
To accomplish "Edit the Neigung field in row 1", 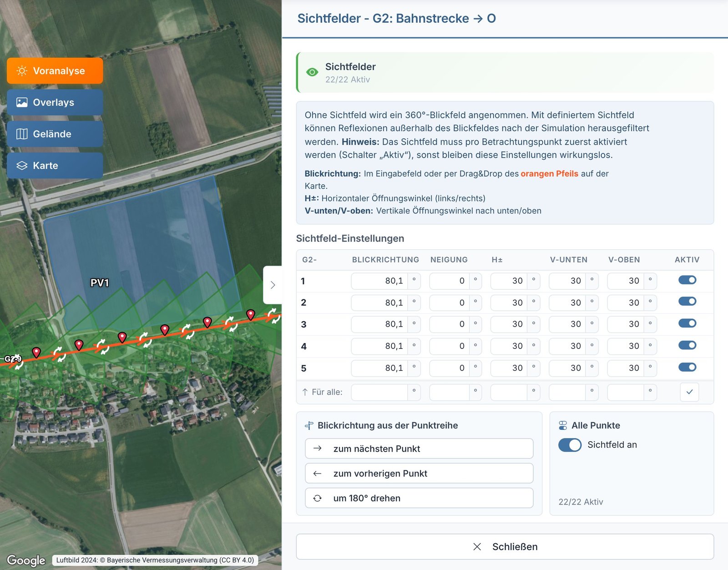I will point(449,281).
